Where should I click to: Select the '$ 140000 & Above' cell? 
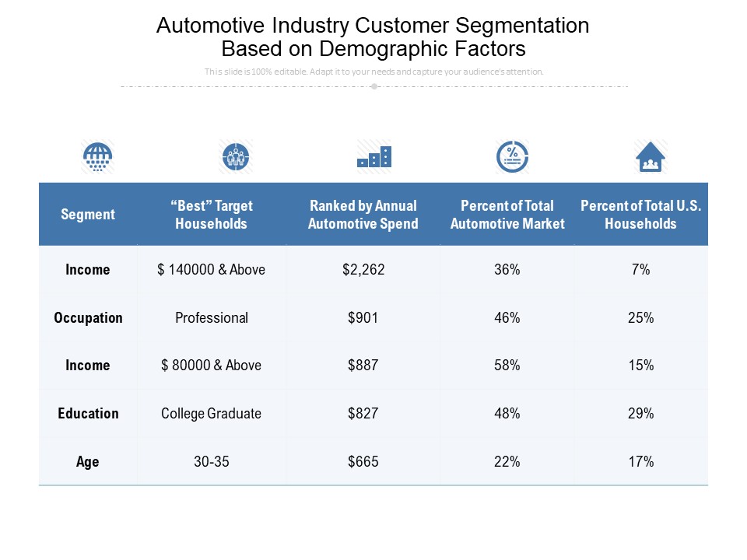(211, 270)
